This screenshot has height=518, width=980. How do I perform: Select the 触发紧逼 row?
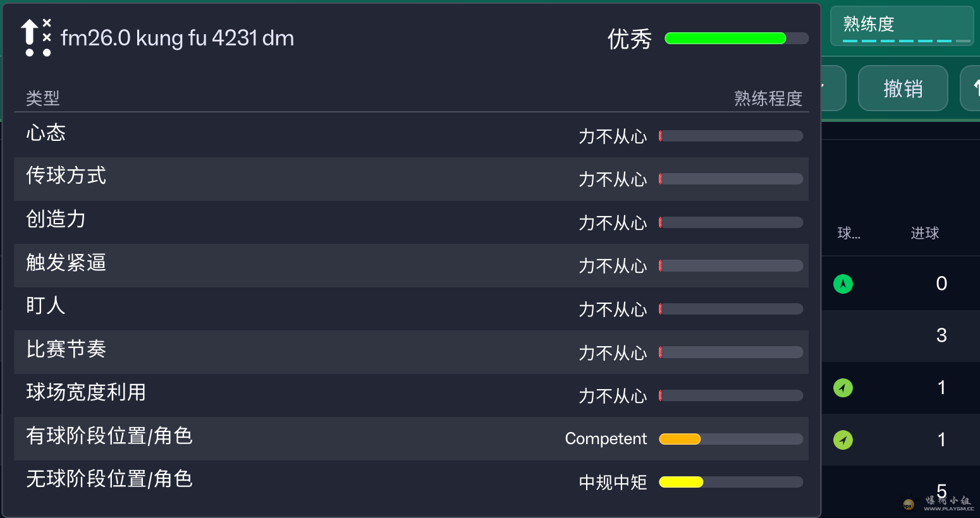411,265
